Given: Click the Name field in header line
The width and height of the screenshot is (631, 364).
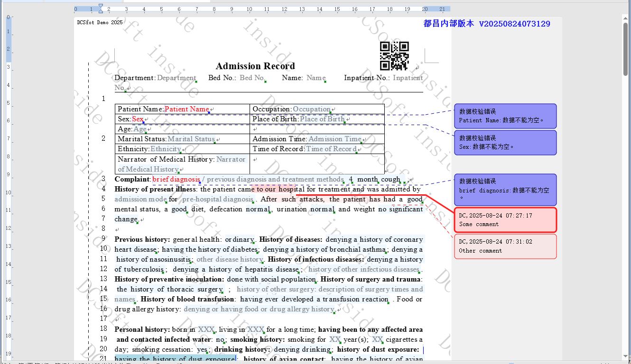Looking at the screenshot, I should (x=316, y=78).
